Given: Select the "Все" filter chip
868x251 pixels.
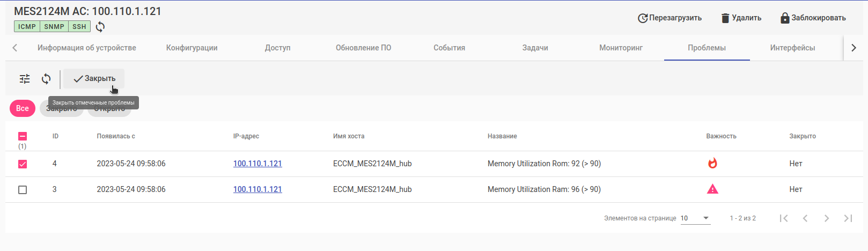Looking at the screenshot, I should pos(23,108).
